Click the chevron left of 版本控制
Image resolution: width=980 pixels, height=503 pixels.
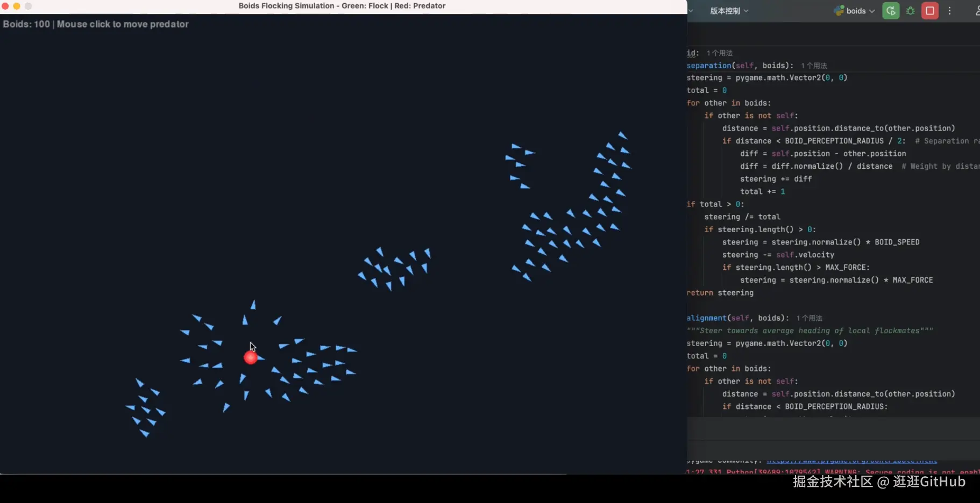[691, 11]
